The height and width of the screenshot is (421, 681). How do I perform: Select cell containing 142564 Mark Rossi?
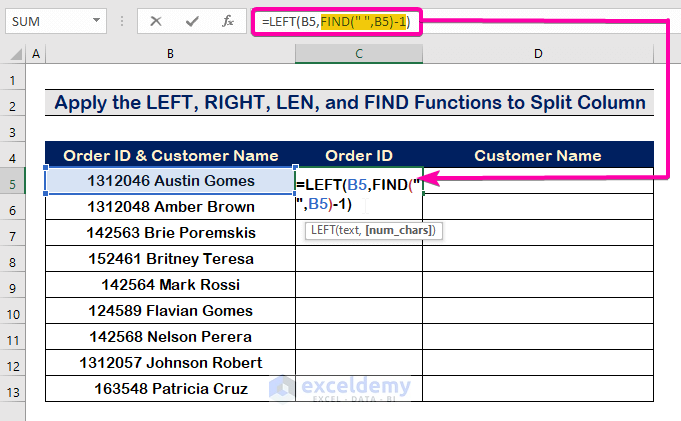(170, 284)
